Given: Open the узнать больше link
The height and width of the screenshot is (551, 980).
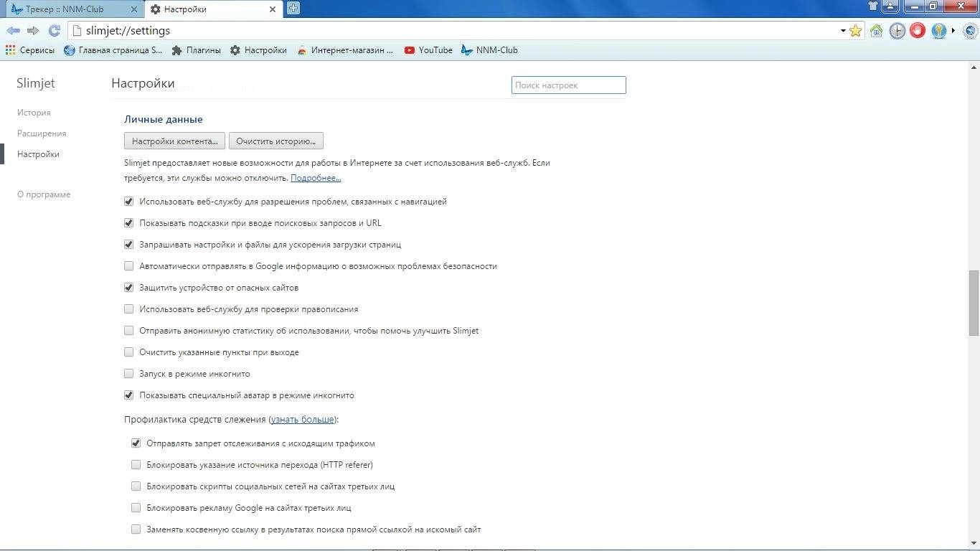Looking at the screenshot, I should pyautogui.click(x=302, y=419).
